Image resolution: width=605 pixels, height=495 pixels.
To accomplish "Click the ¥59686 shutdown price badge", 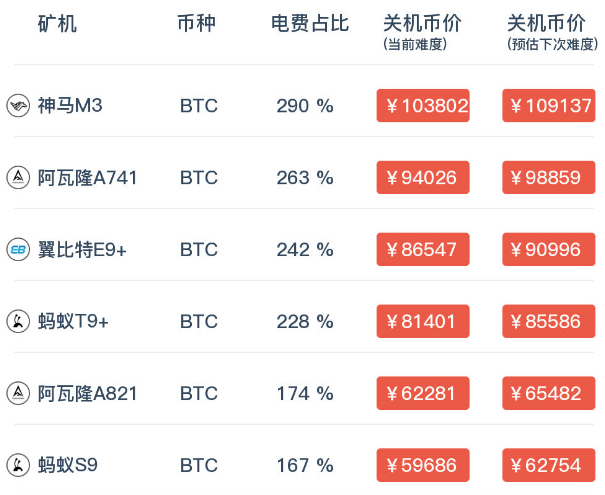I will [423, 465].
